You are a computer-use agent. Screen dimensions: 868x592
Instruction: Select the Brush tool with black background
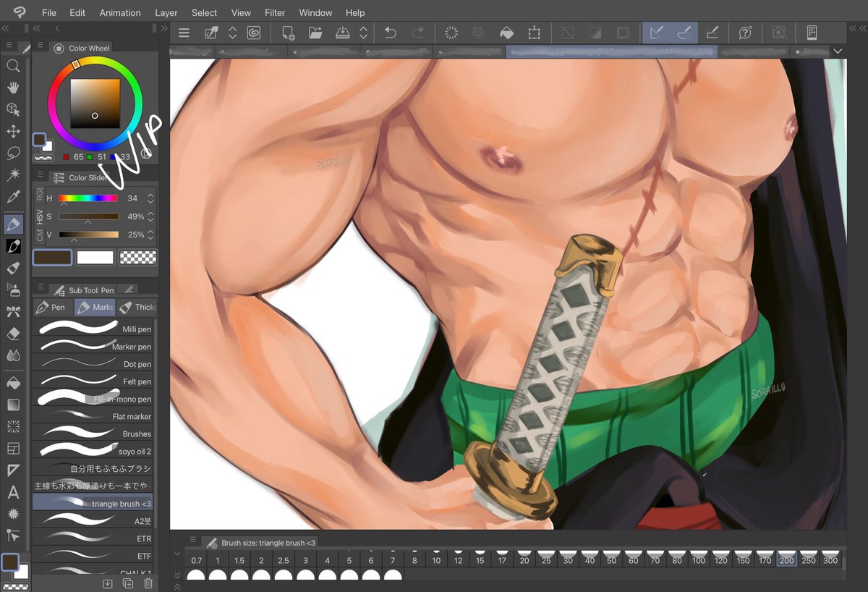click(x=13, y=247)
